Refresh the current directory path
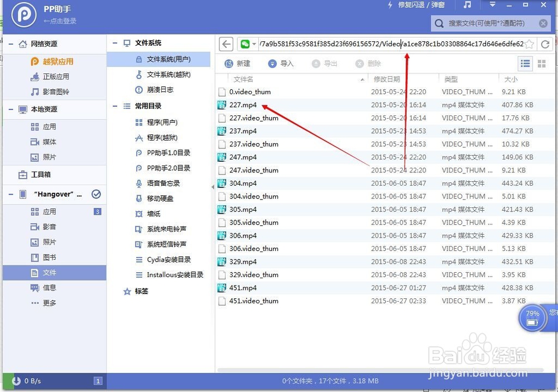 [545, 43]
